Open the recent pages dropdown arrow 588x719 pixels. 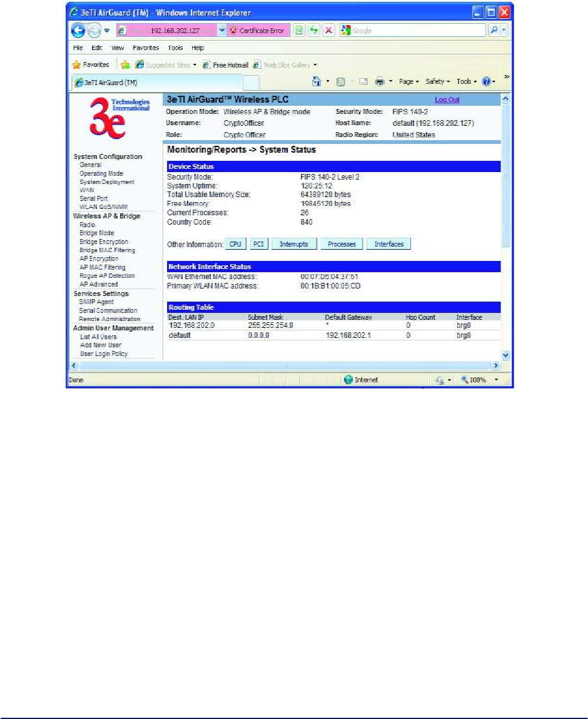[x=107, y=31]
